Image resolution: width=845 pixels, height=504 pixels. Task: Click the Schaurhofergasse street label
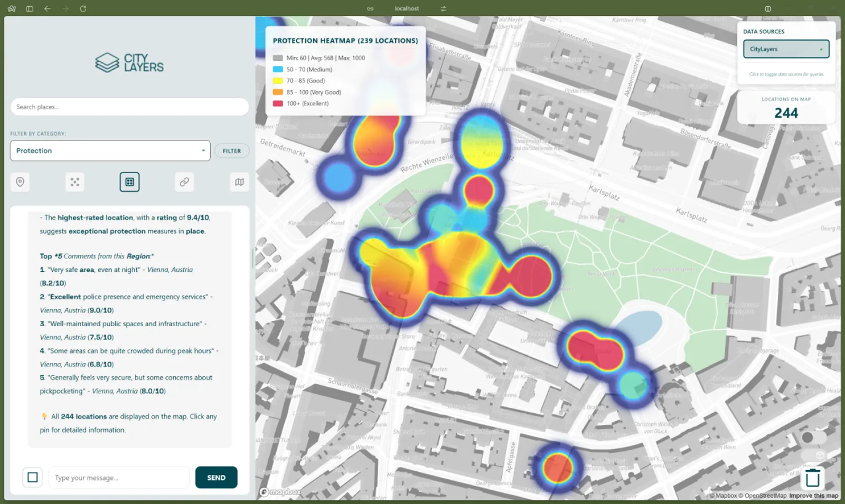point(353,386)
